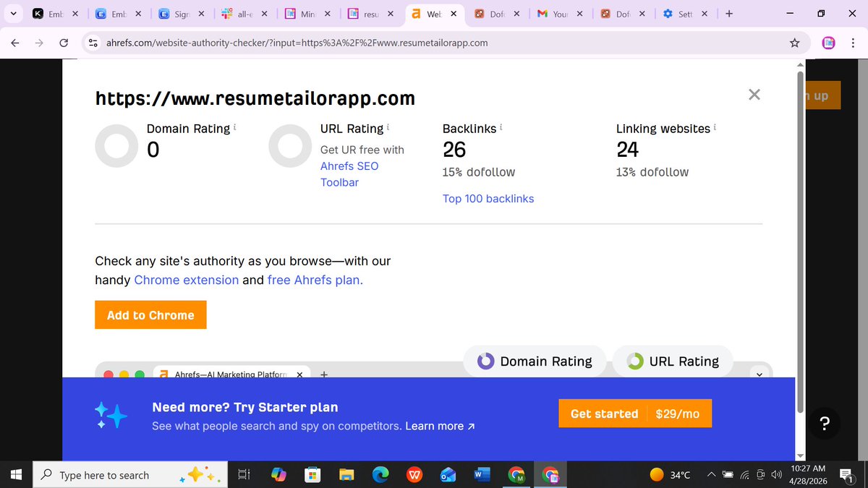Click the browser forward arrow

39,43
